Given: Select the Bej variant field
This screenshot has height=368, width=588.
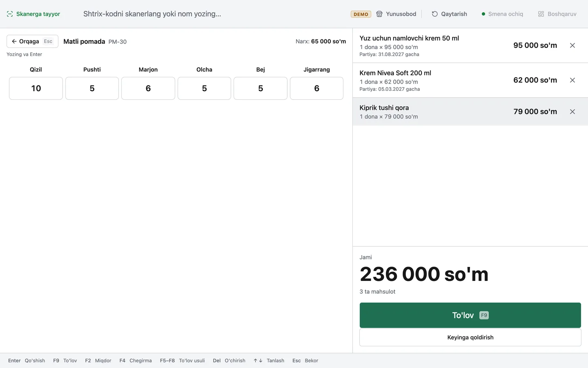Looking at the screenshot, I should 261,88.
